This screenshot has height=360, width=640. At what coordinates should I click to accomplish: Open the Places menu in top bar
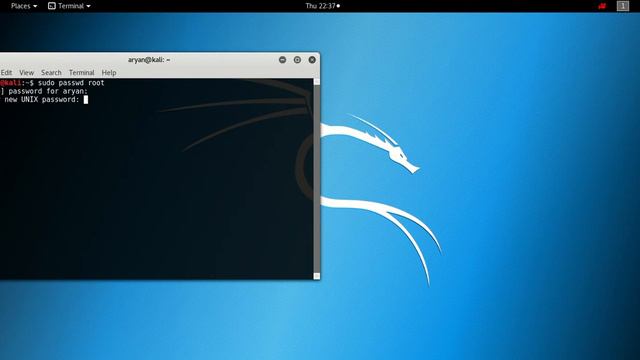pyautogui.click(x=24, y=6)
